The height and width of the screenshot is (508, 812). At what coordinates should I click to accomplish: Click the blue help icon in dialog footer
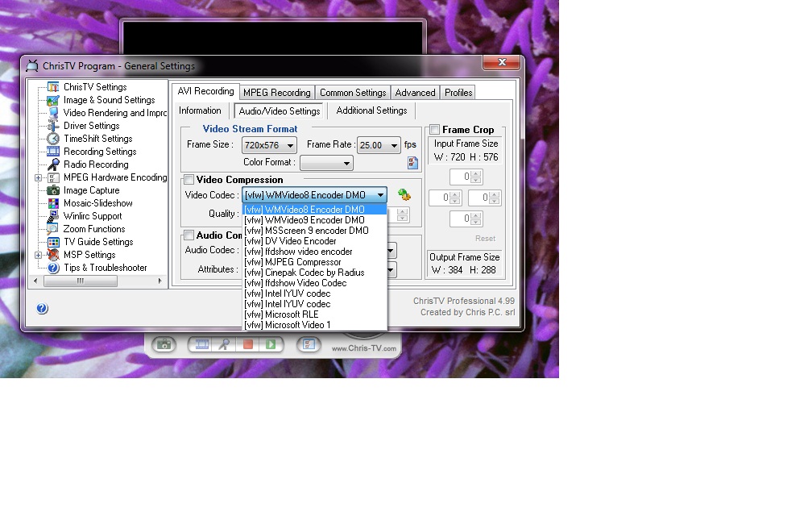(43, 309)
